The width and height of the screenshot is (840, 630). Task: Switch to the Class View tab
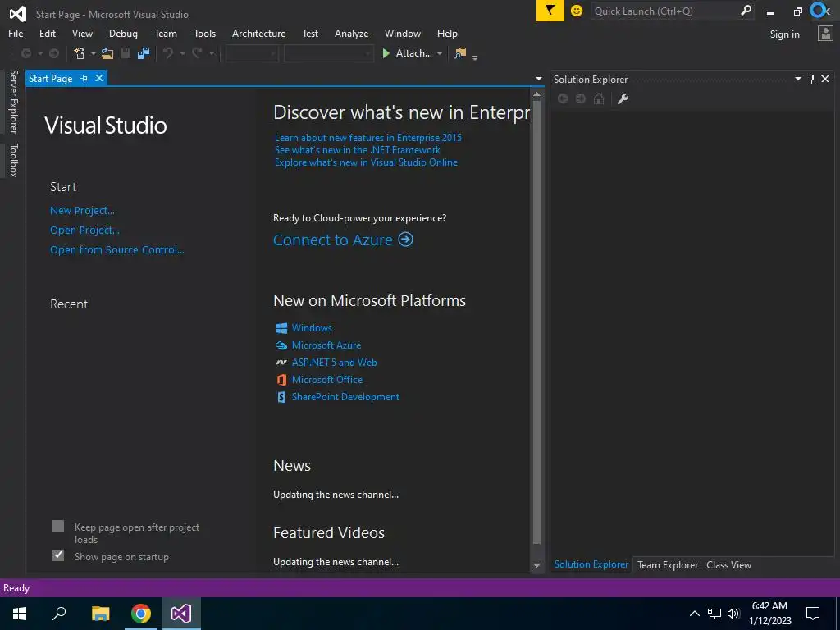point(728,564)
